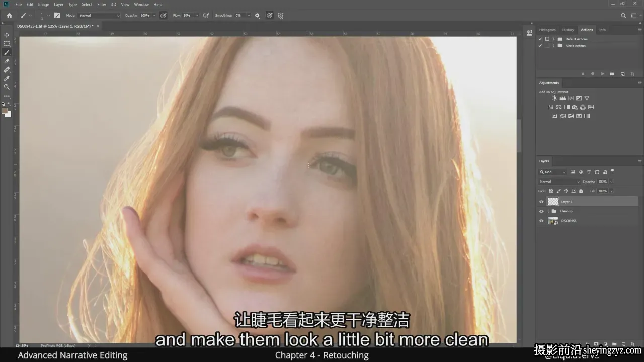Viewport: 644px width, 362px height.
Task: Filter layers by type layers
Action: point(589,172)
